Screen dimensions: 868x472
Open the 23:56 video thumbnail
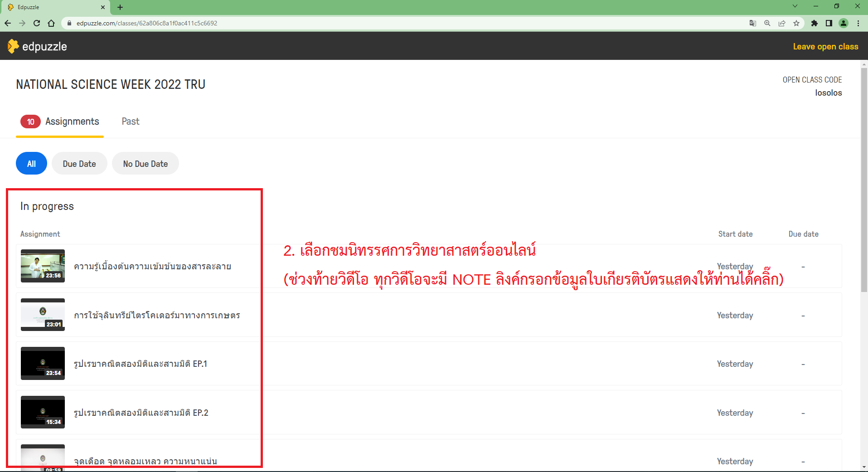pos(43,266)
